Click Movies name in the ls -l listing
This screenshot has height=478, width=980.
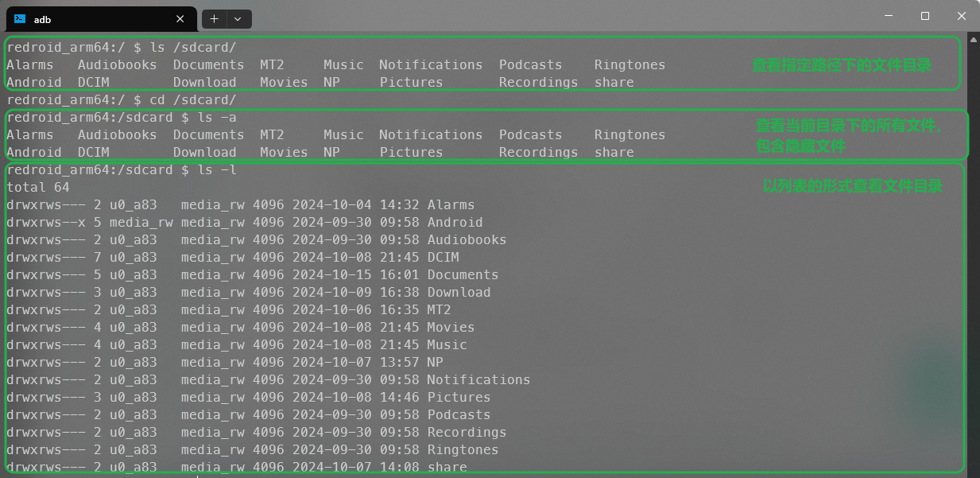[x=451, y=327]
